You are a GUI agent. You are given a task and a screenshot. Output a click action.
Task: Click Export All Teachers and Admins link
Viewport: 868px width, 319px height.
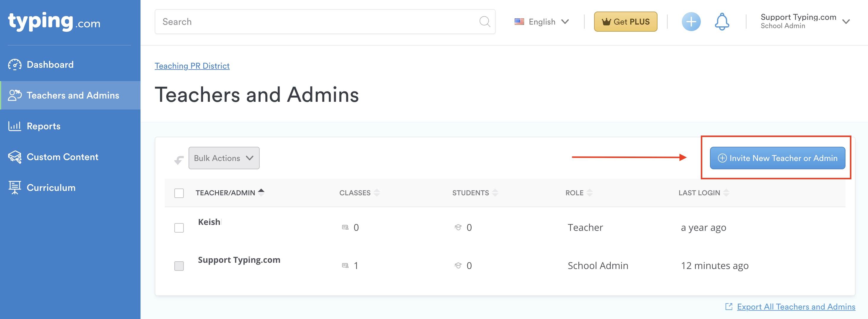796,307
